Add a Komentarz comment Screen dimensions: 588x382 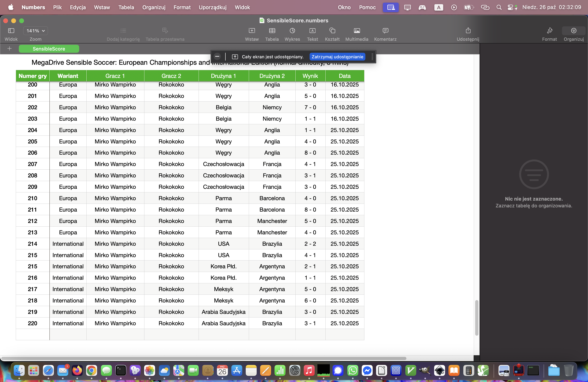pyautogui.click(x=385, y=31)
